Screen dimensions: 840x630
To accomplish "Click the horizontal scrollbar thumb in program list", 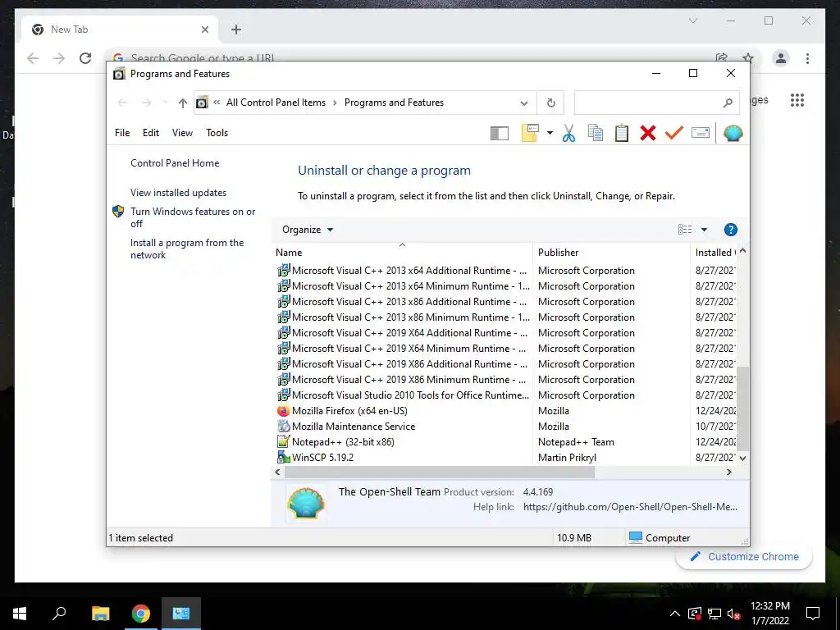I will coord(440,472).
